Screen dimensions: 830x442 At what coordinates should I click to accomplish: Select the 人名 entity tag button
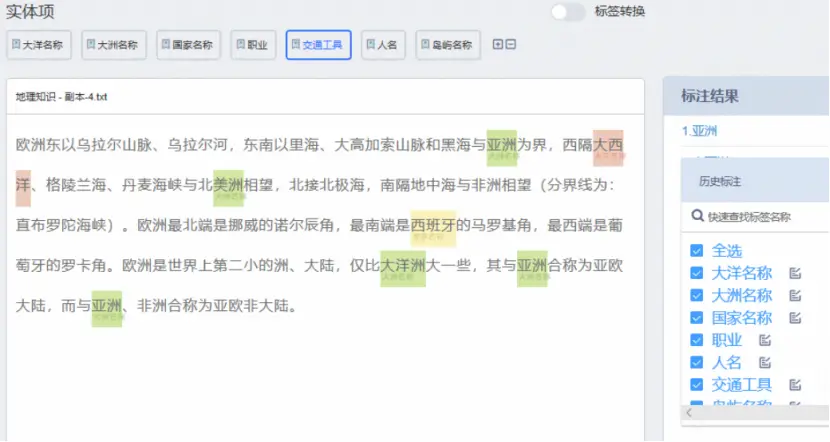tap(383, 45)
